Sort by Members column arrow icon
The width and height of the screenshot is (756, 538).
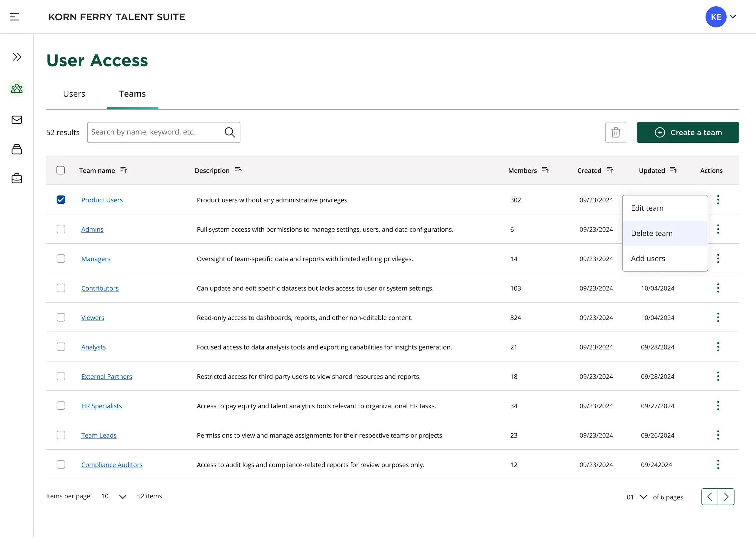tap(545, 170)
